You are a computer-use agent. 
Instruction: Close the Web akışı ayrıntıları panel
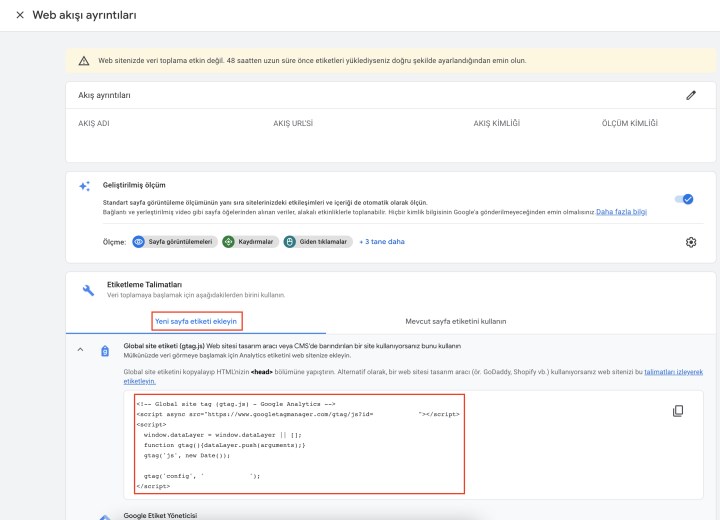click(20, 15)
